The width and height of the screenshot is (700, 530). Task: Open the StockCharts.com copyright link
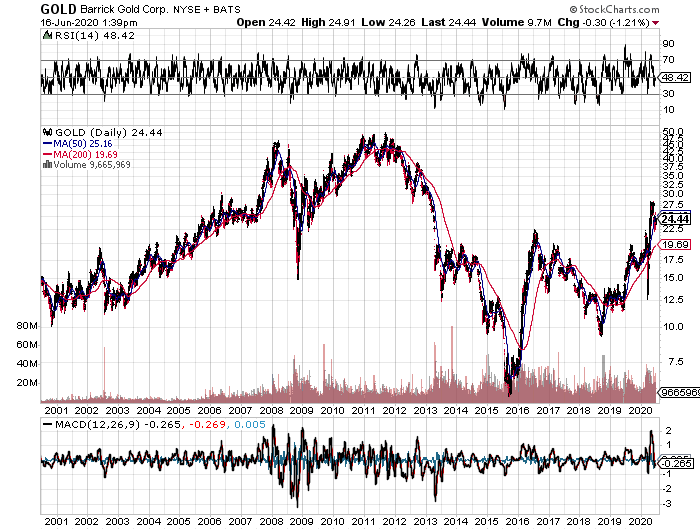614,9
